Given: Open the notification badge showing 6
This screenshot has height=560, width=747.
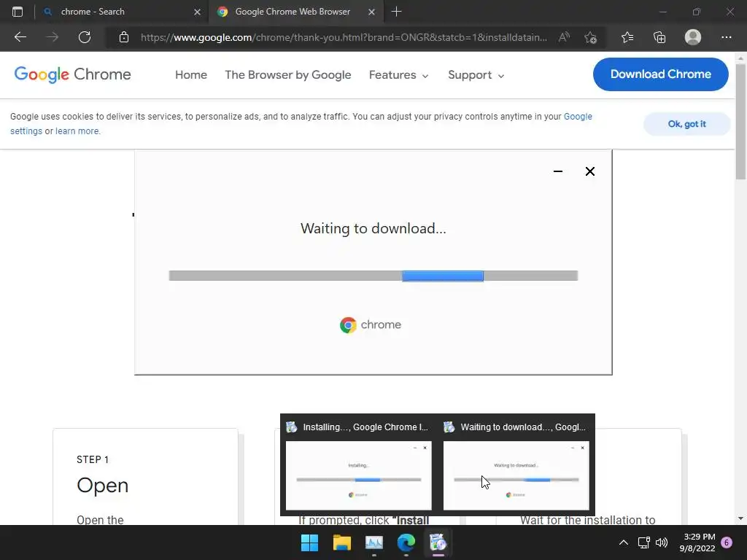Looking at the screenshot, I should click(x=727, y=542).
